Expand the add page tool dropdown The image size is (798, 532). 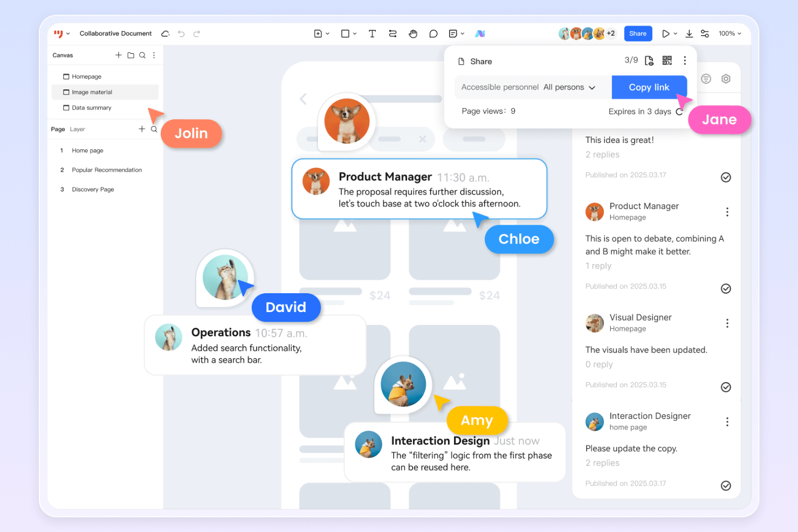(327, 34)
